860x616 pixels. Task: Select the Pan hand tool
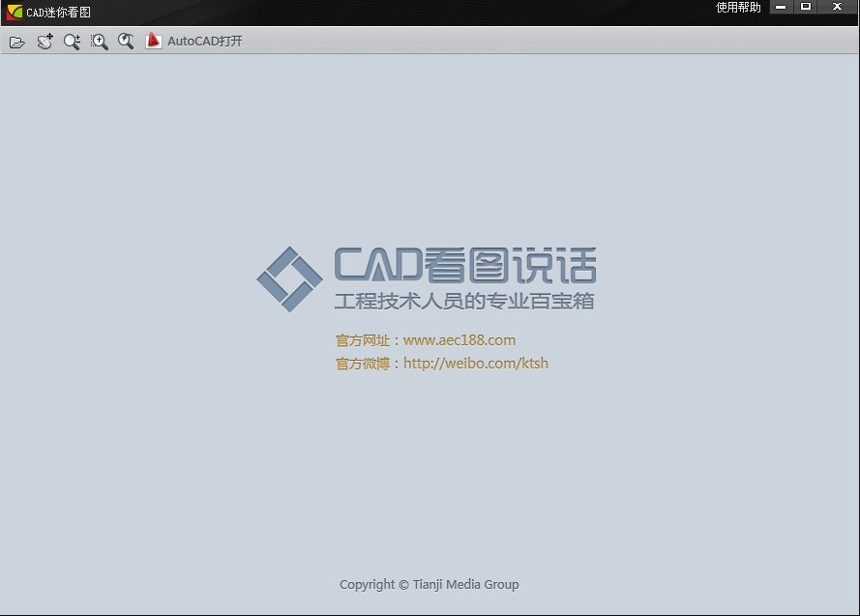tap(44, 42)
